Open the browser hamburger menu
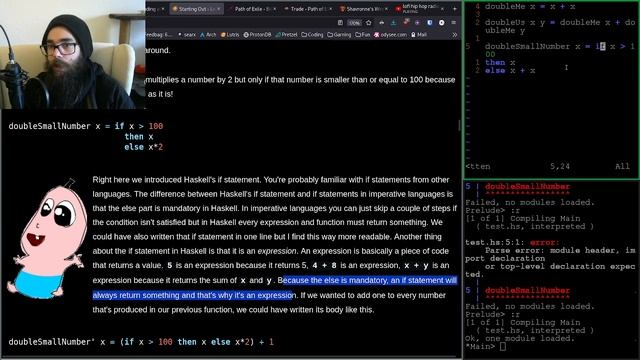Image resolution: width=640 pixels, height=360 pixels. tap(453, 23)
